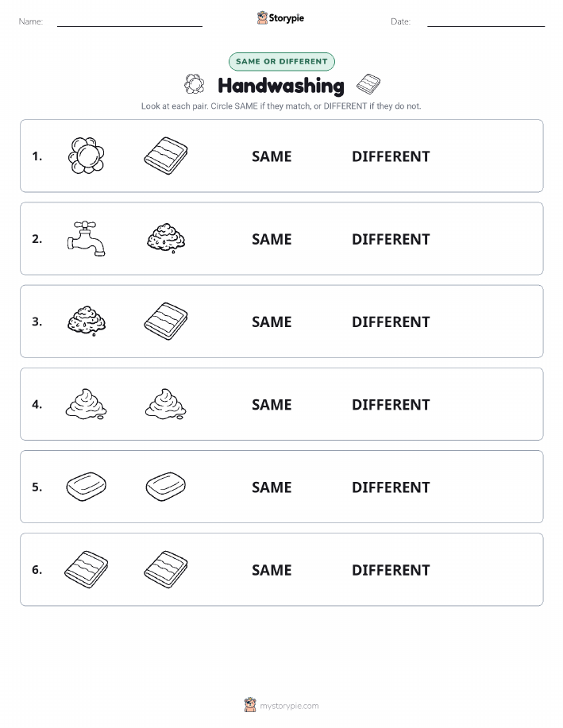Click the lather cloud icon in row 2

[166, 239]
